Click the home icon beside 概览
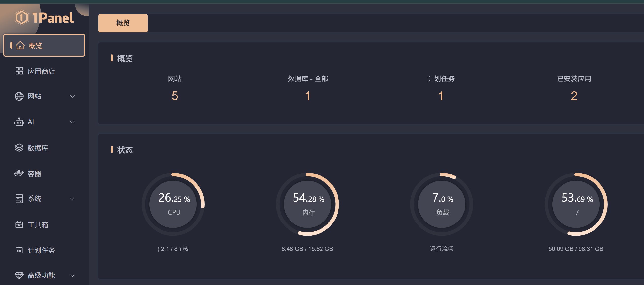The image size is (644, 285). 20,46
